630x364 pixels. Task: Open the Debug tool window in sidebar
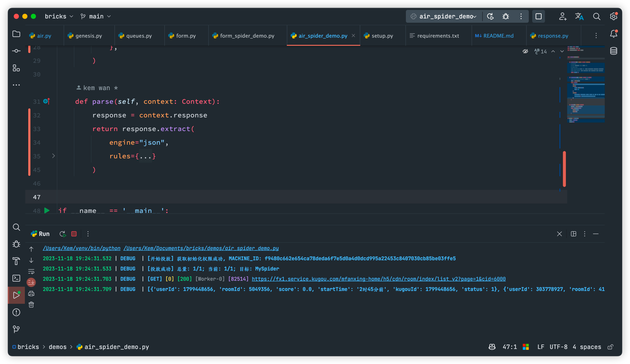pos(16,244)
